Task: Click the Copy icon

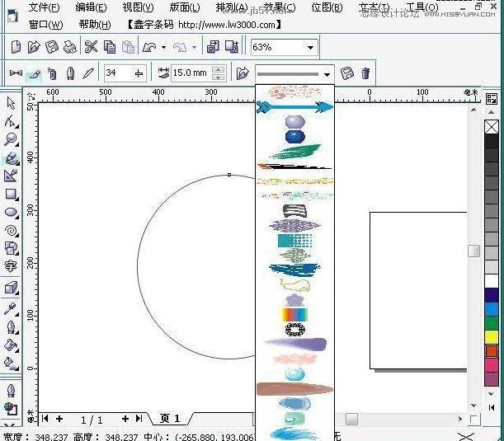Action: click(x=110, y=47)
